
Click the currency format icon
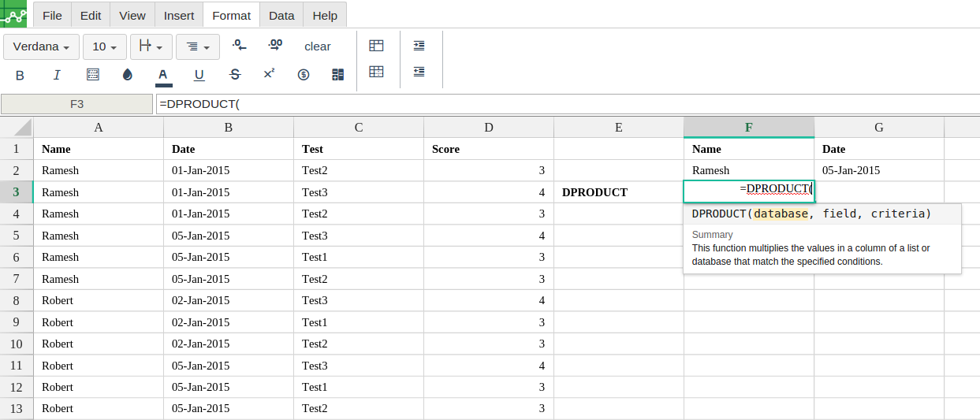click(304, 75)
